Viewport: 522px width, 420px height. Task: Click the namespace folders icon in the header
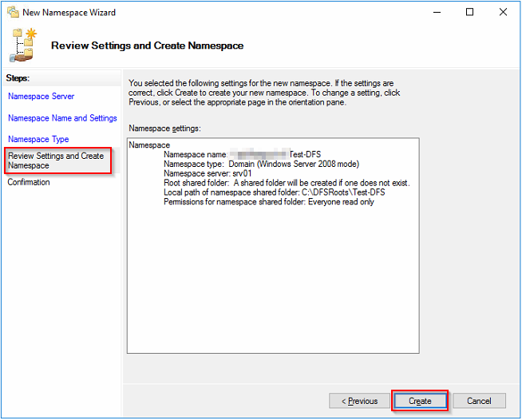[x=24, y=46]
